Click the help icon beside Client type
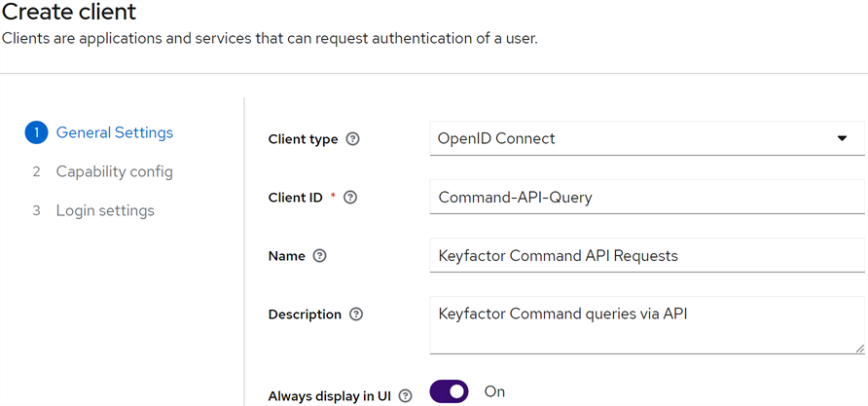Viewport: 868px width, 406px height. pyautogui.click(x=353, y=139)
